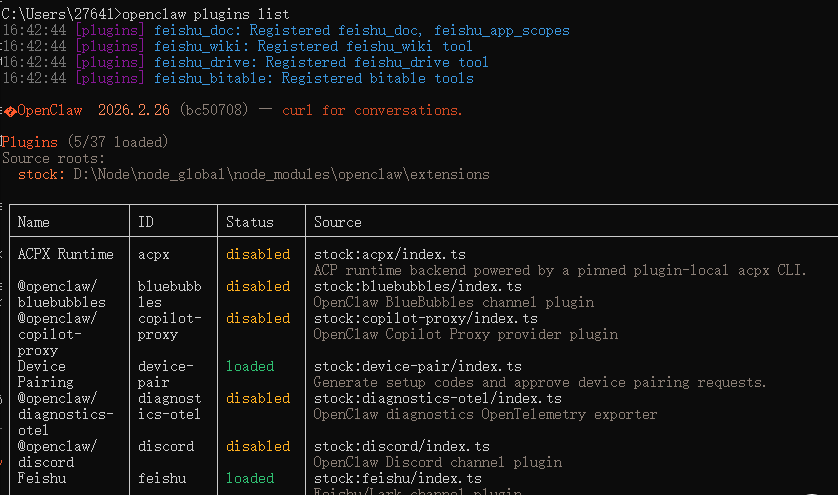The width and height of the screenshot is (838, 495).
Task: Click stock:device-pair/index.ts path
Action: click(417, 366)
